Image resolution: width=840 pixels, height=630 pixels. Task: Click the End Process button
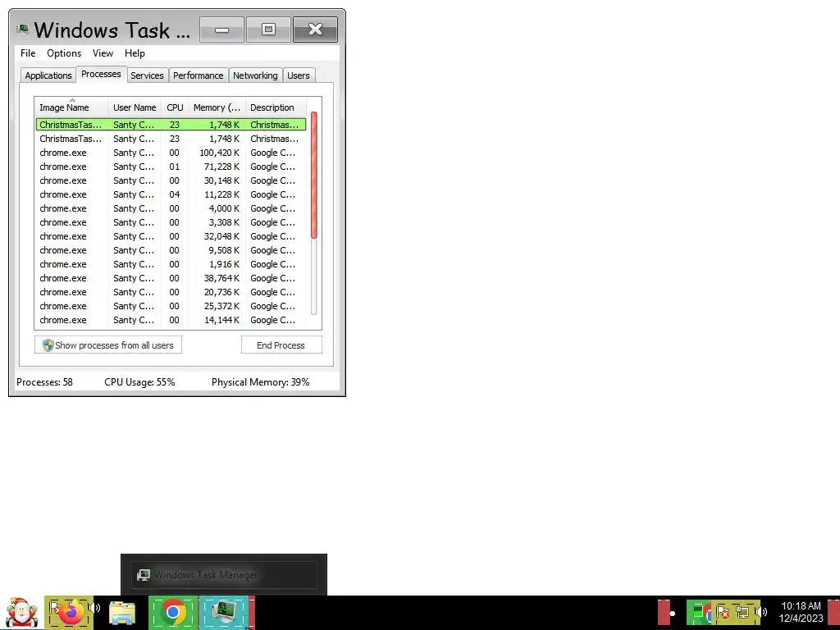(x=281, y=345)
